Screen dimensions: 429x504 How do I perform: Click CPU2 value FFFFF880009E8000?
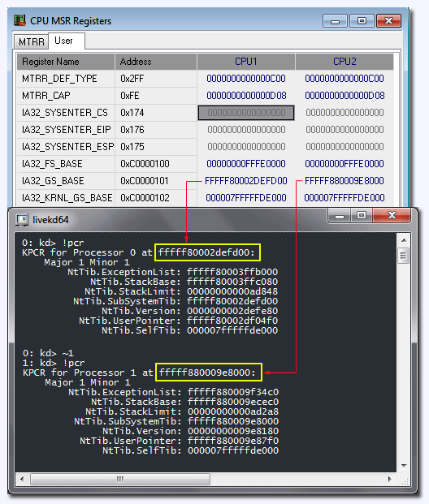pos(344,181)
